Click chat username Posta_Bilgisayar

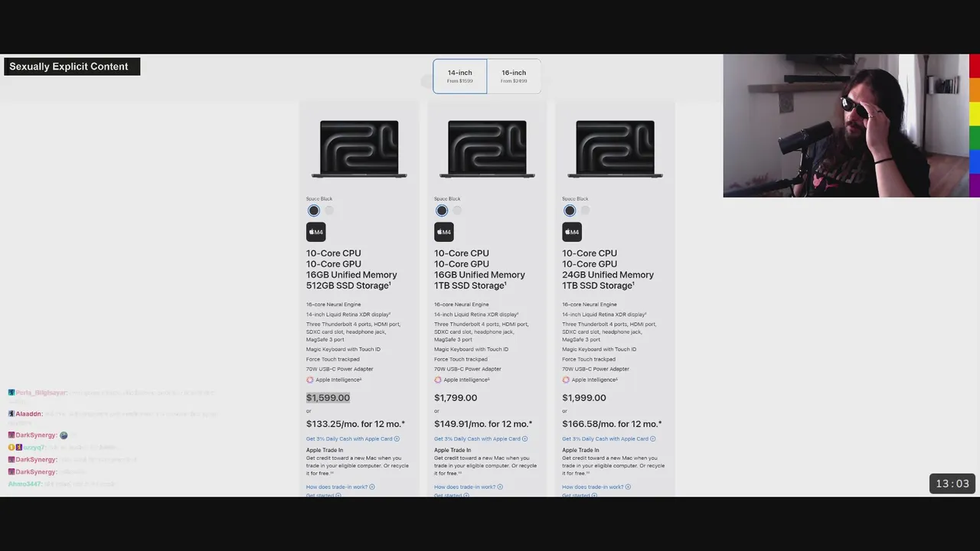41,393
